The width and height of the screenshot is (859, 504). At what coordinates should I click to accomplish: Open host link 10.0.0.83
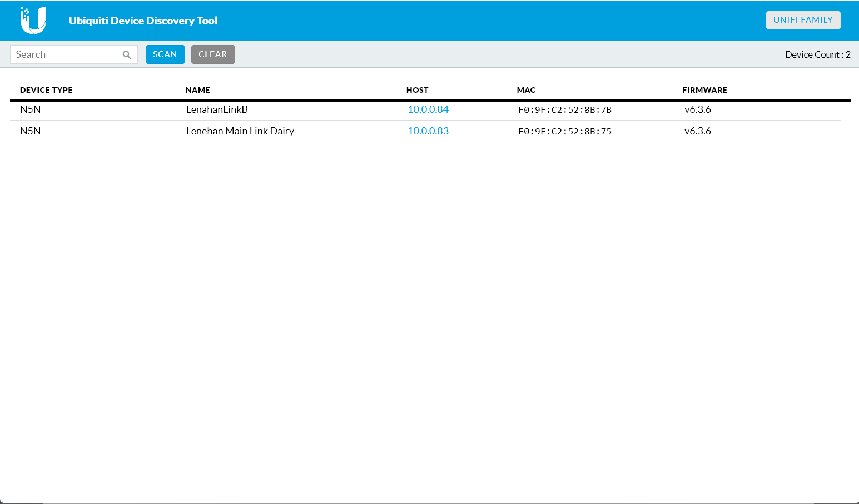428,131
